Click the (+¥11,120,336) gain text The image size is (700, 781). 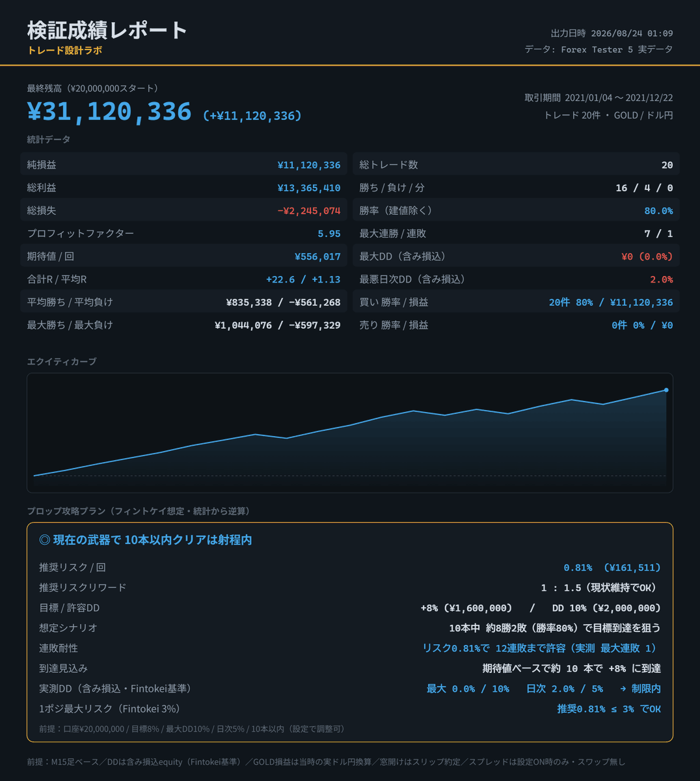pos(252,116)
